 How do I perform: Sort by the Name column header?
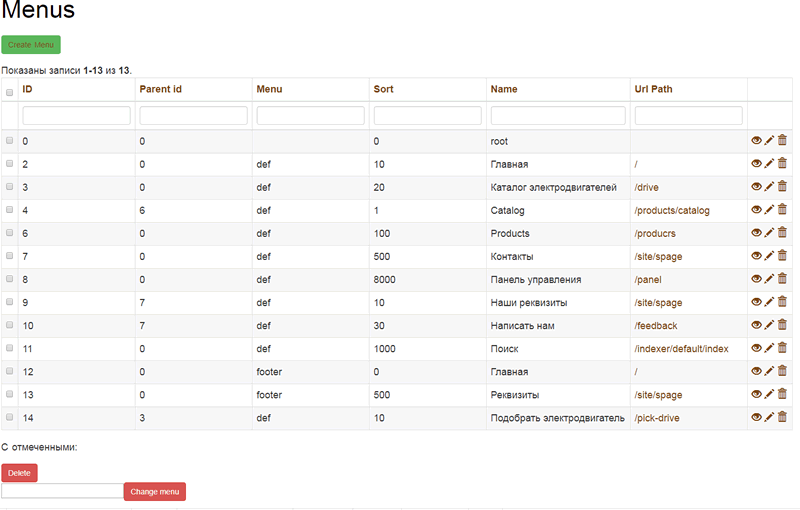tap(504, 89)
